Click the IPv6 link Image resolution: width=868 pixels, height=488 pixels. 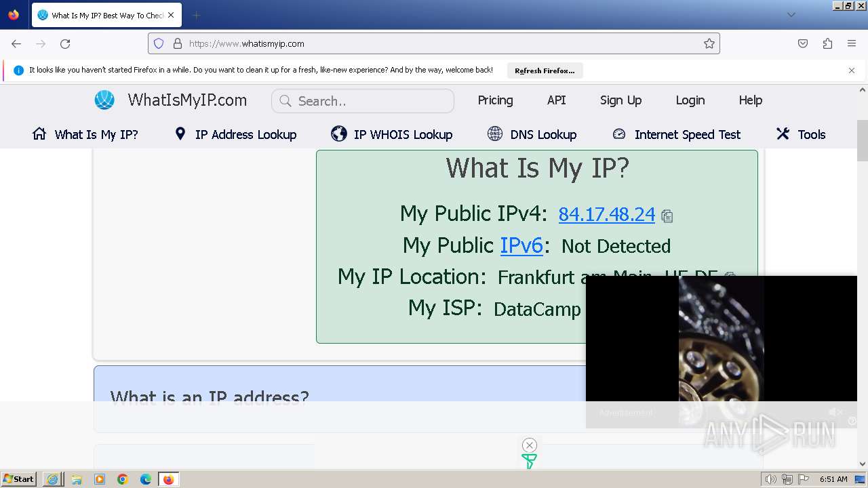pyautogui.click(x=521, y=245)
